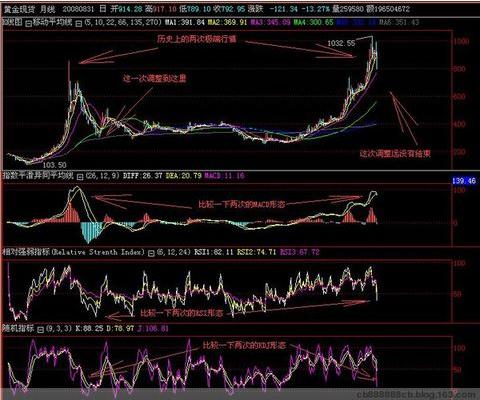Open the KDJ parameters (9,3,3)

coord(59,329)
